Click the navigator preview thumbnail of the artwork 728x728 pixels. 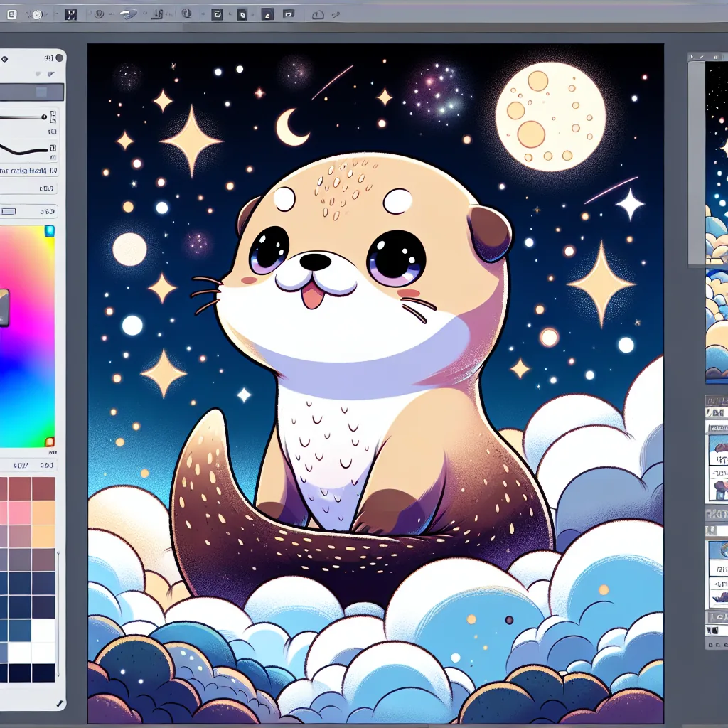coord(716,164)
